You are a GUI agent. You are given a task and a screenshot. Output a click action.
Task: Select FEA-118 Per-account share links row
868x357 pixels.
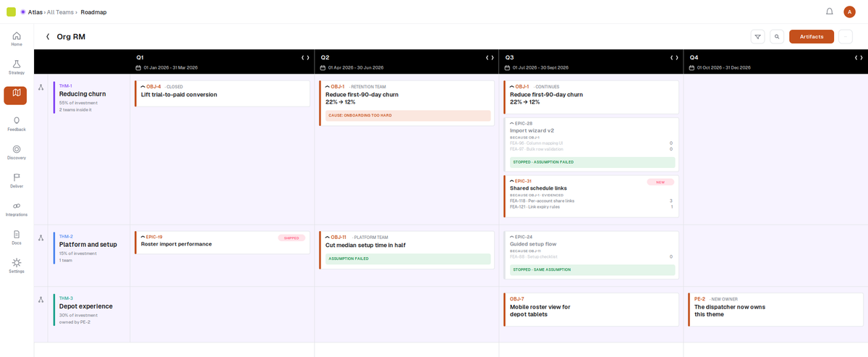tap(591, 201)
